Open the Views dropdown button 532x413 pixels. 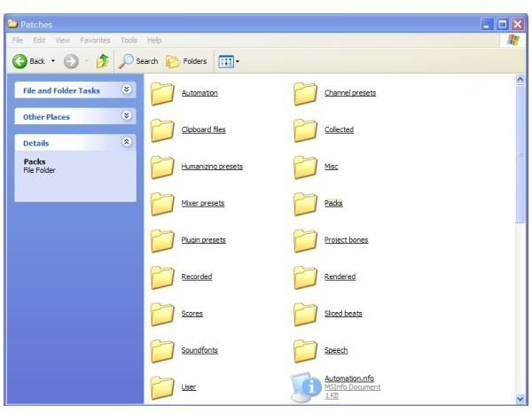pos(228,61)
